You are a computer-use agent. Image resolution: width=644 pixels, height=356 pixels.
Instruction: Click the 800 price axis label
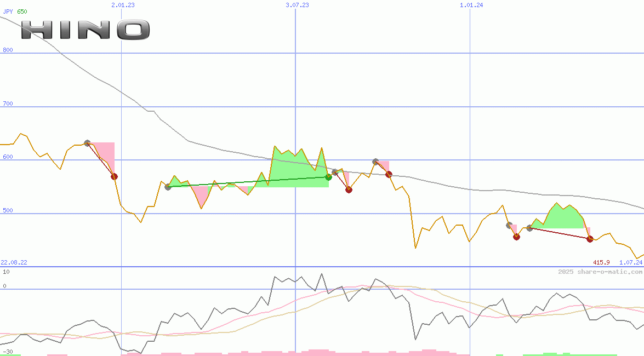[x=8, y=50]
